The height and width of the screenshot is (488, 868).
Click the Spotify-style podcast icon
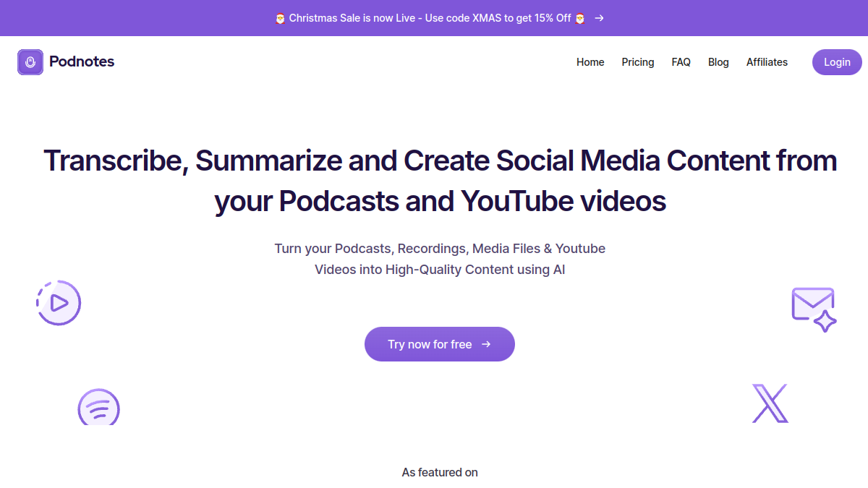coord(98,407)
